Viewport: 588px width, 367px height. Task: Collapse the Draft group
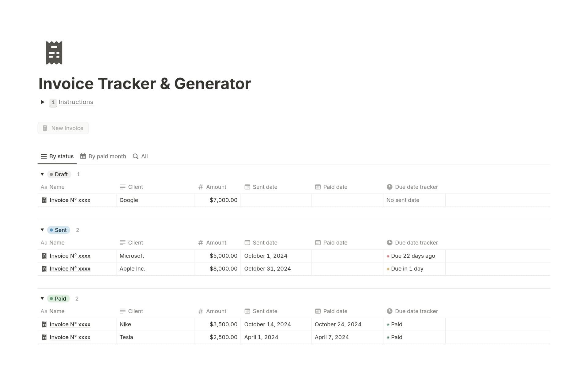42,174
